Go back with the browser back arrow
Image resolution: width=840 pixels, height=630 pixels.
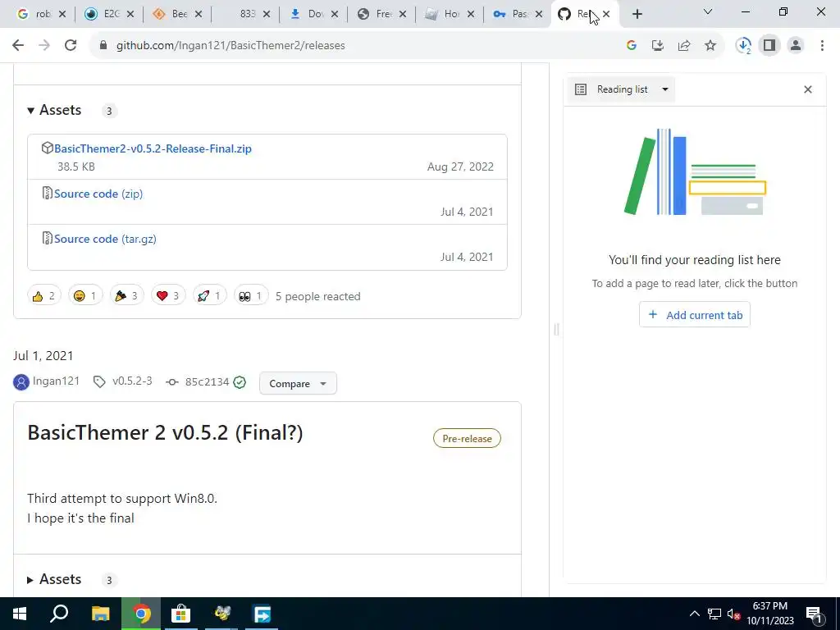point(18,46)
